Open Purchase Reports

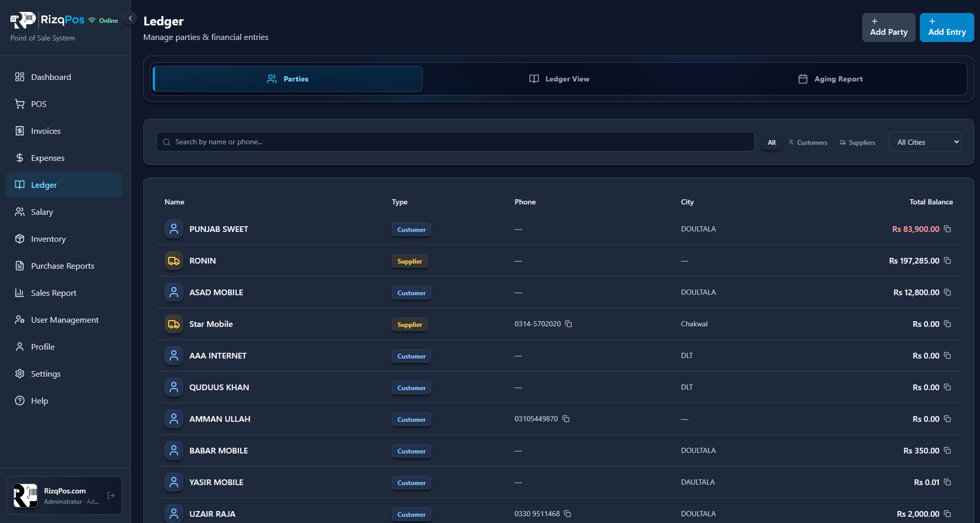tap(64, 266)
